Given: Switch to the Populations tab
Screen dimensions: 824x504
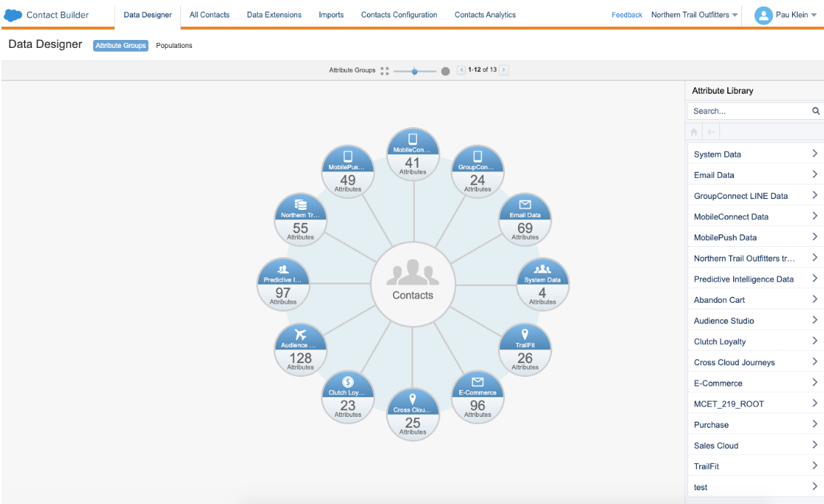Looking at the screenshot, I should coord(174,45).
